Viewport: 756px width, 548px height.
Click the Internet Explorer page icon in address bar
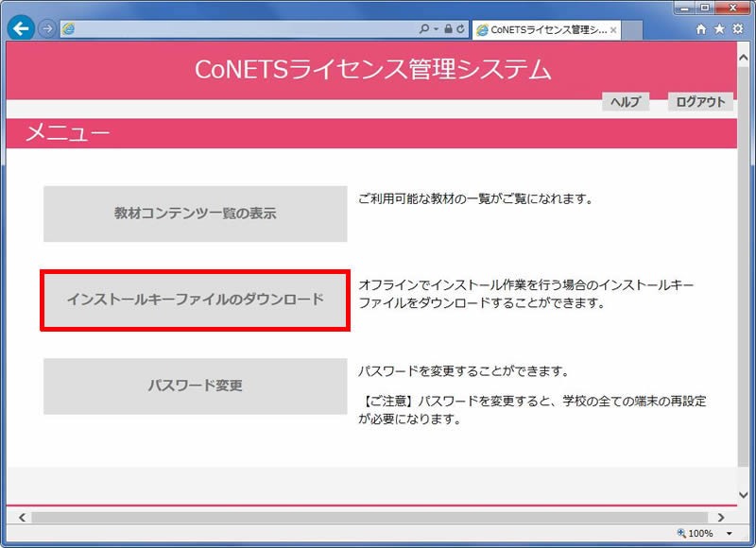coord(69,29)
